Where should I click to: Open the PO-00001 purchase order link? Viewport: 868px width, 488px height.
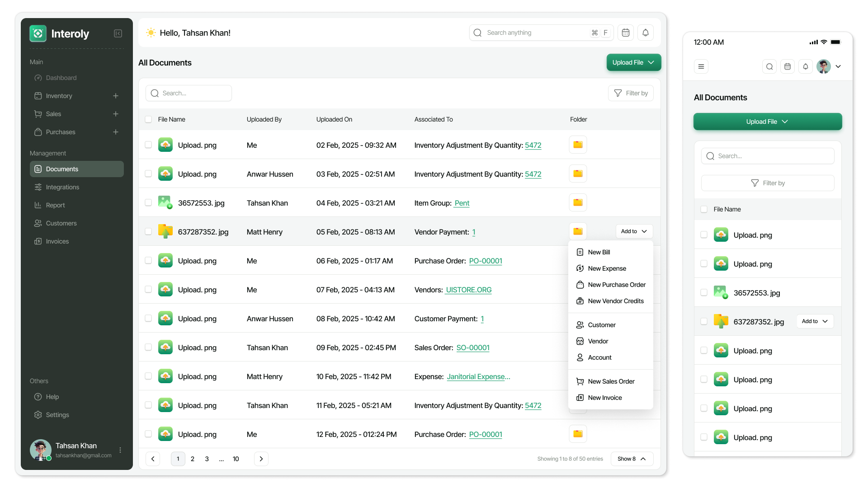pos(486,261)
